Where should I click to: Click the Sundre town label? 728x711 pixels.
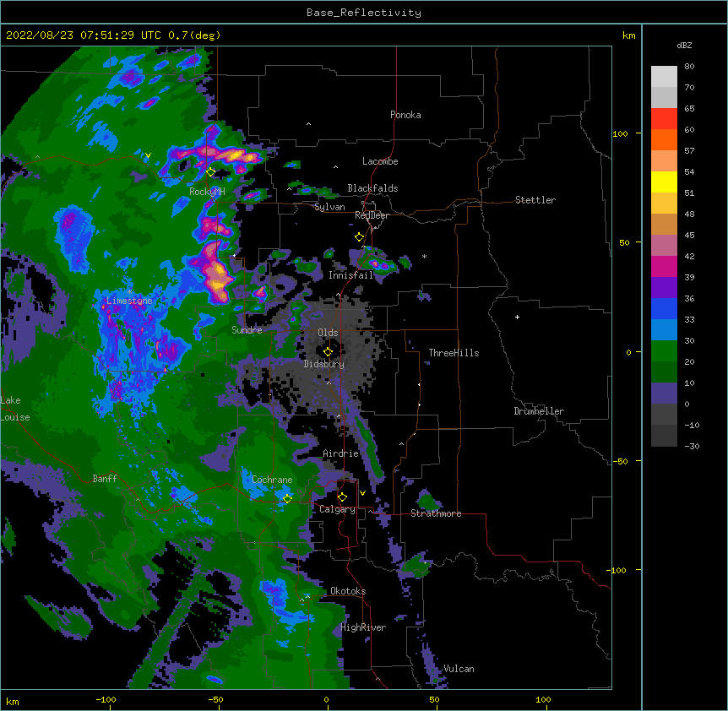pyautogui.click(x=247, y=330)
